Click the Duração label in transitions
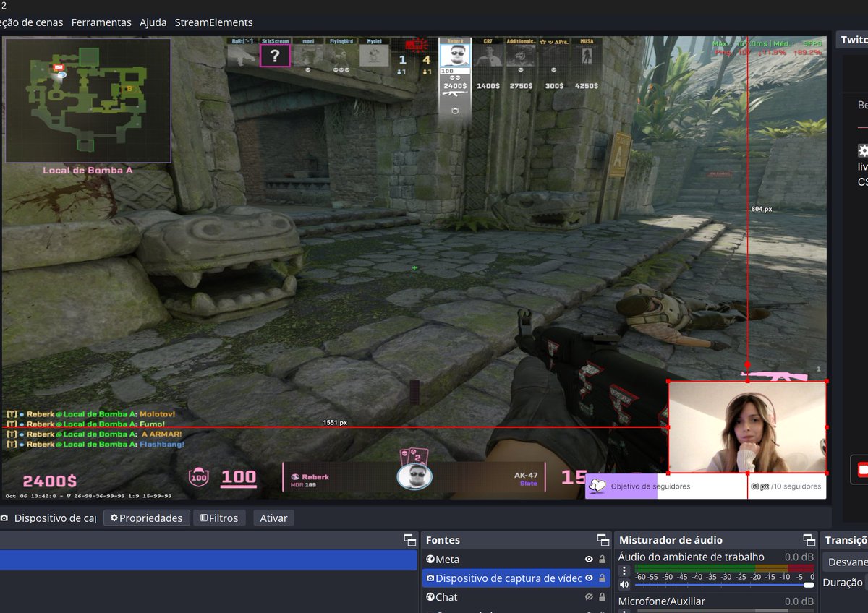Screen dimensions: 868x613 pos(843,583)
